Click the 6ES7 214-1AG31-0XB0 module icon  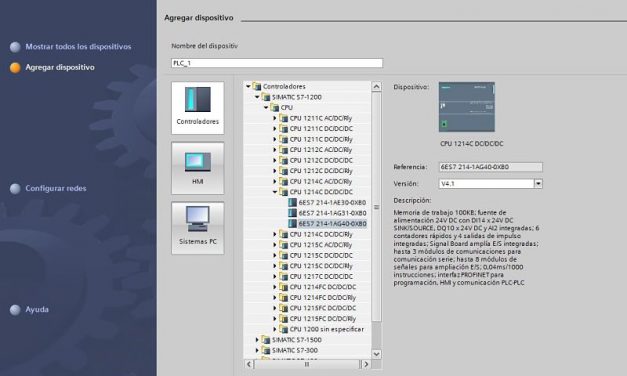pos(292,213)
